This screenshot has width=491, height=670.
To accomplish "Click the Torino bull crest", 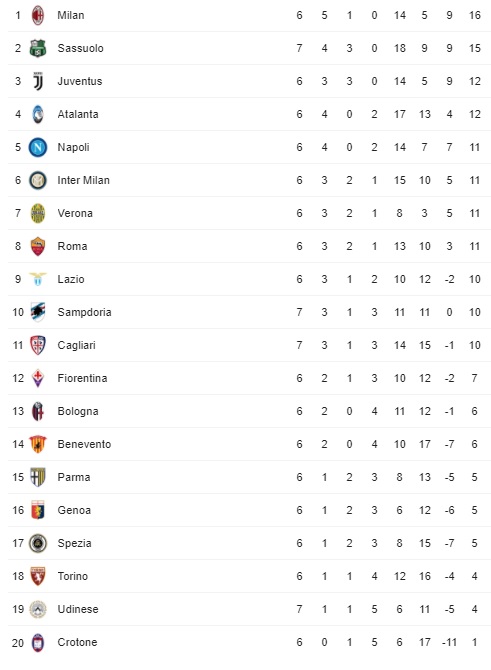I will pos(38,576).
